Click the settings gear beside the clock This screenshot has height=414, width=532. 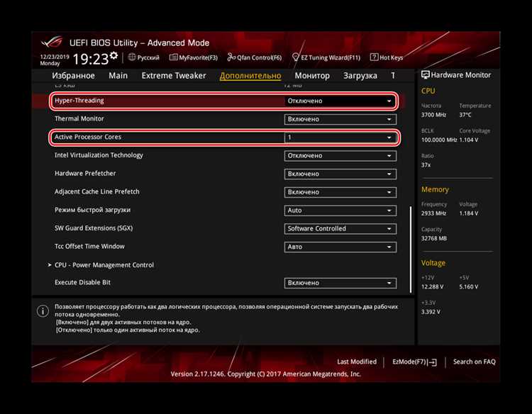[113, 55]
